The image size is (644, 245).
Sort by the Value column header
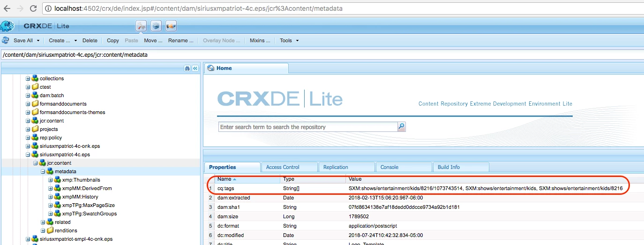[494, 179]
